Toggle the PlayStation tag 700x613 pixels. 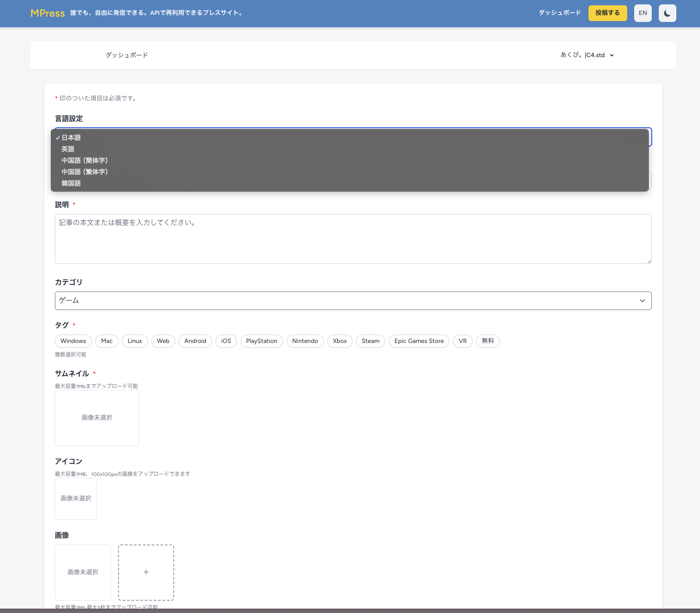(x=262, y=341)
